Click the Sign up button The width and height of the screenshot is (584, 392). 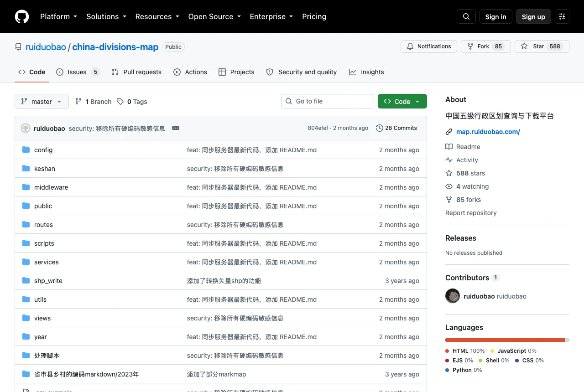click(533, 16)
